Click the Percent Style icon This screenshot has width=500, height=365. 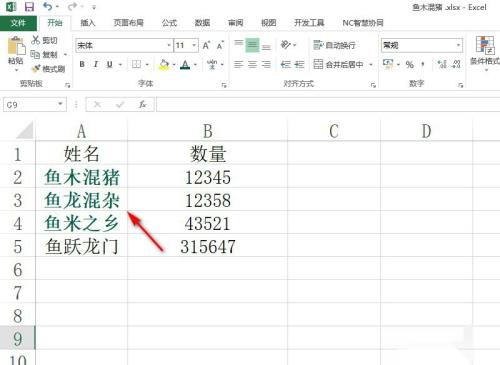click(410, 65)
